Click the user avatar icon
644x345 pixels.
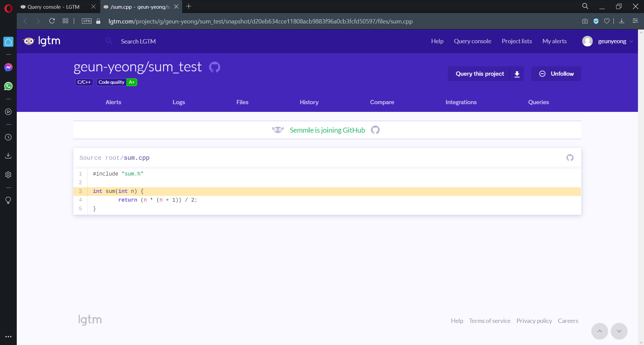pos(587,41)
